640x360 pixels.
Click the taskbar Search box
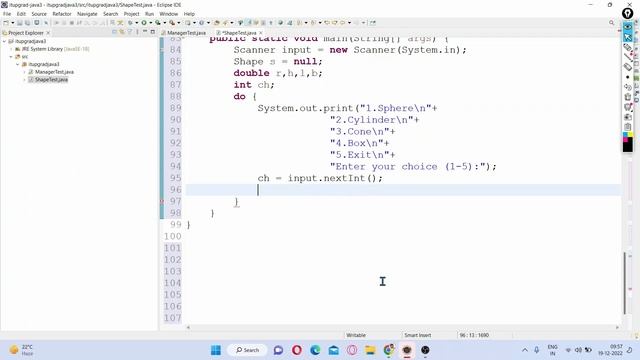(247, 350)
